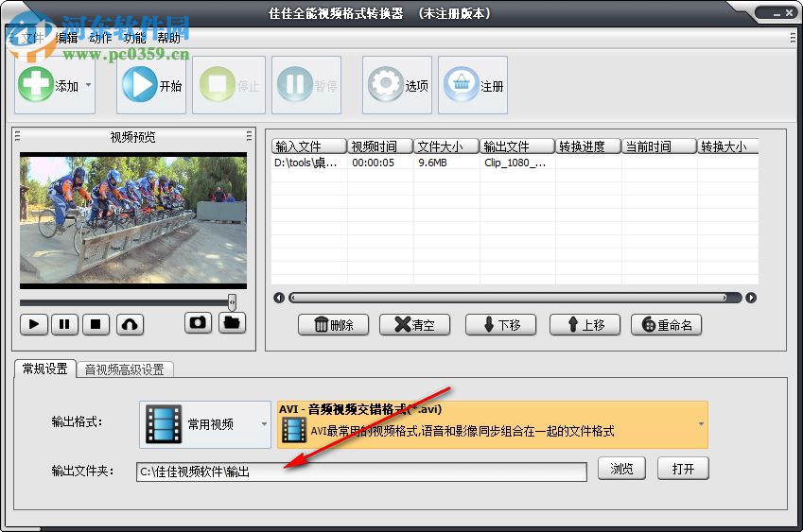
Task: Switch to 音视频高级设置 tab
Action: (125, 369)
